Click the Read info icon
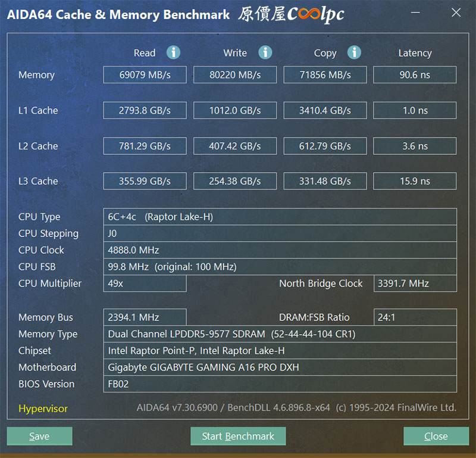The image size is (476, 458). point(173,52)
